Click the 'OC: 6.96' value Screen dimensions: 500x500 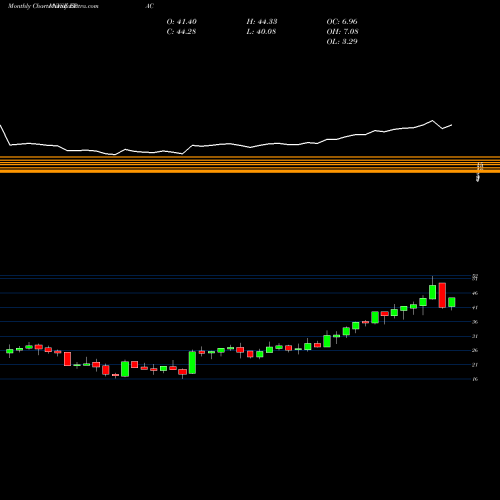point(342,22)
